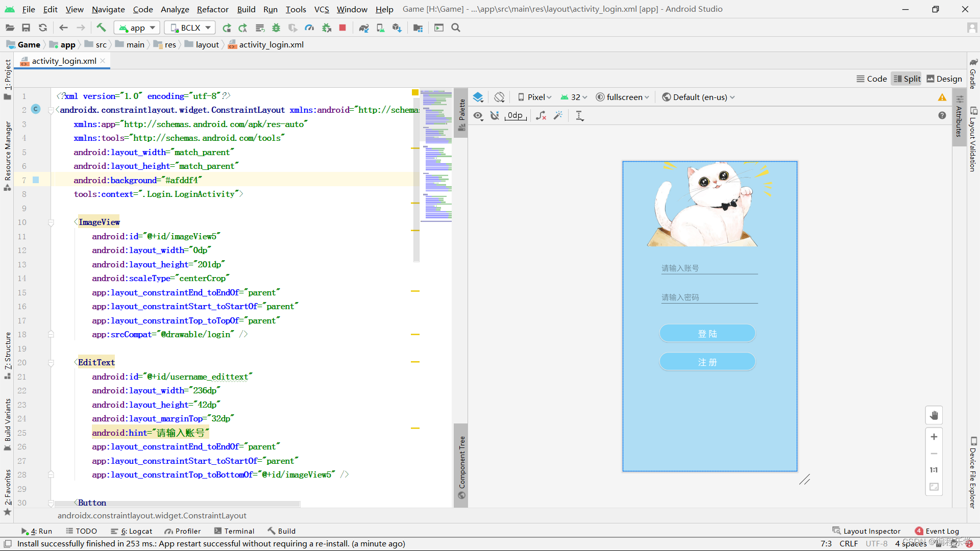Click Clear All Constraints icon
This screenshot has width=980, height=551.
[x=541, y=116]
